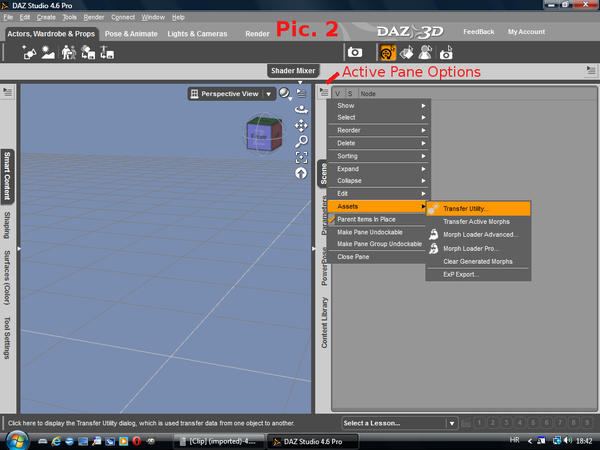Click the figure-head tool icon
The height and width of the screenshot is (450, 600).
pyautogui.click(x=425, y=52)
